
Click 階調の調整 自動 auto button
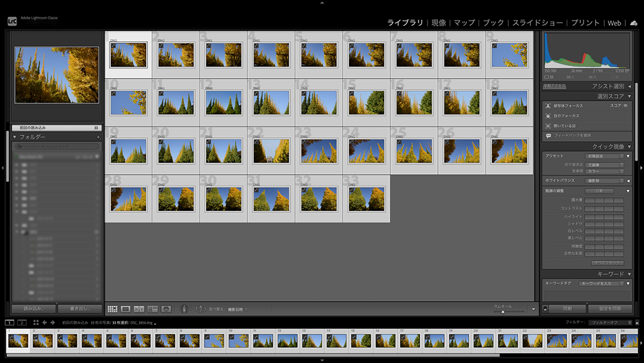[x=599, y=191]
